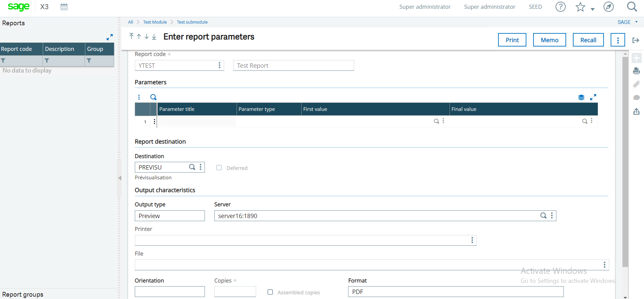Expand the Reports list panel

tap(110, 37)
